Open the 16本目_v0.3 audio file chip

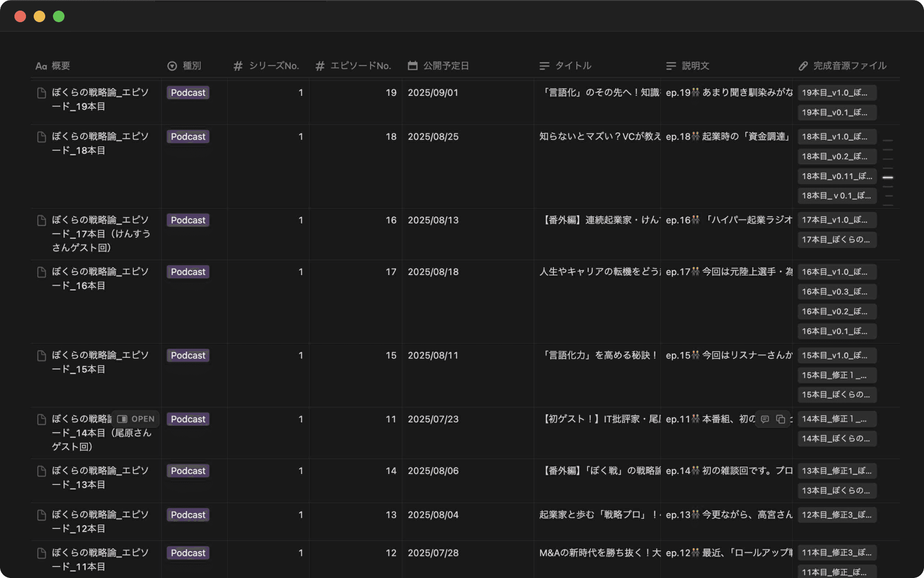[x=836, y=292]
